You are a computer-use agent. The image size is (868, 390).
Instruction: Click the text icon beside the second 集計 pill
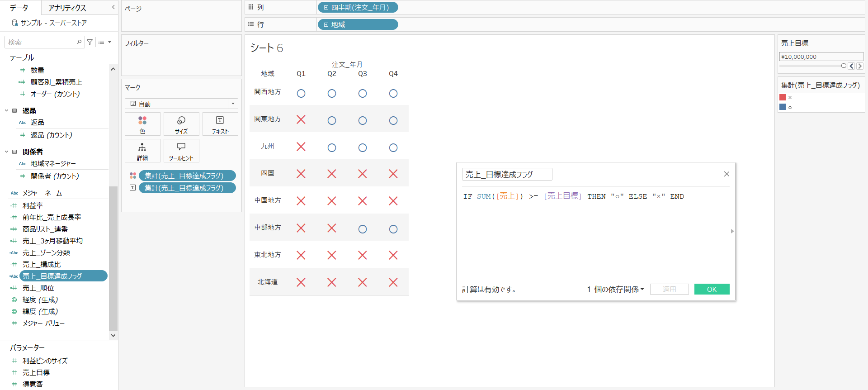point(133,188)
